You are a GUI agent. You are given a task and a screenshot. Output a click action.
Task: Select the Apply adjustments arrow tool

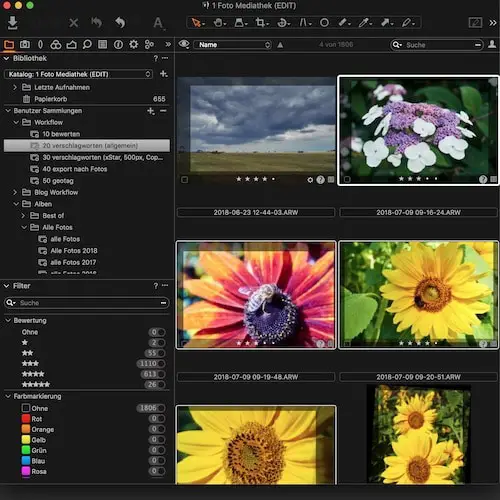coord(386,23)
